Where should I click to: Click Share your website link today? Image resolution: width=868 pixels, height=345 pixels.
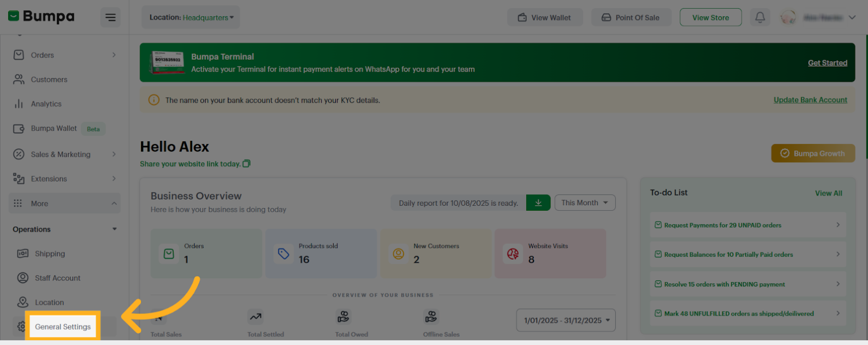click(x=190, y=164)
